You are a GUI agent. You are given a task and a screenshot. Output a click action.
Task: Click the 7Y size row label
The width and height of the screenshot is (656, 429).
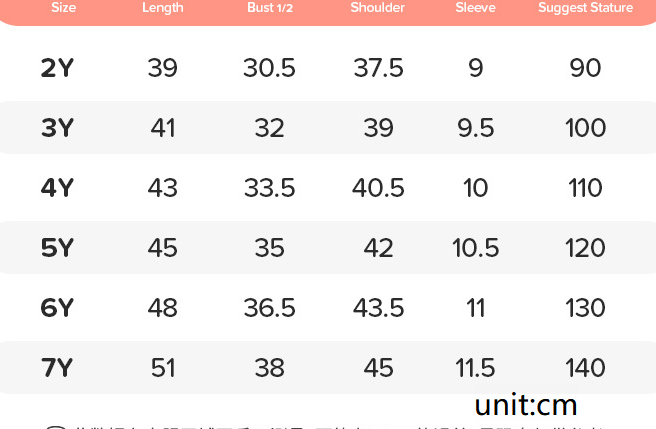(58, 368)
